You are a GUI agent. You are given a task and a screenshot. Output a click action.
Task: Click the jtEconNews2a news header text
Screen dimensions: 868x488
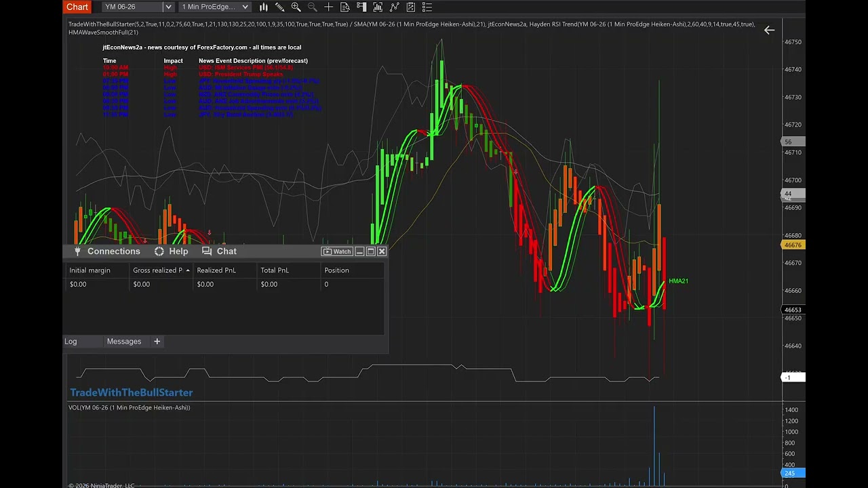pos(202,47)
